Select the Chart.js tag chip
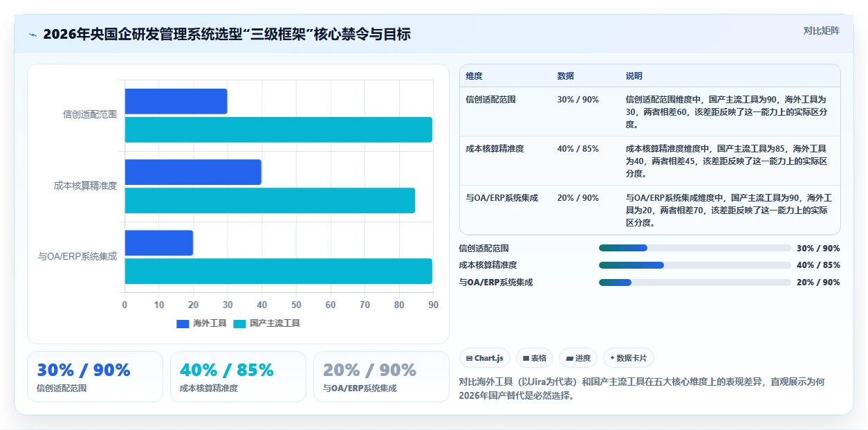This screenshot has width=868, height=430. coord(485,358)
